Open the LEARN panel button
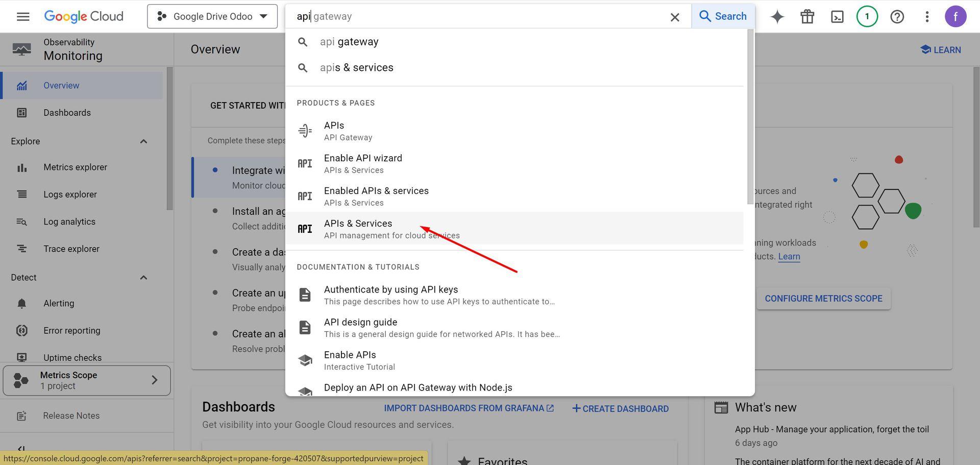The height and width of the screenshot is (465, 980). click(941, 50)
